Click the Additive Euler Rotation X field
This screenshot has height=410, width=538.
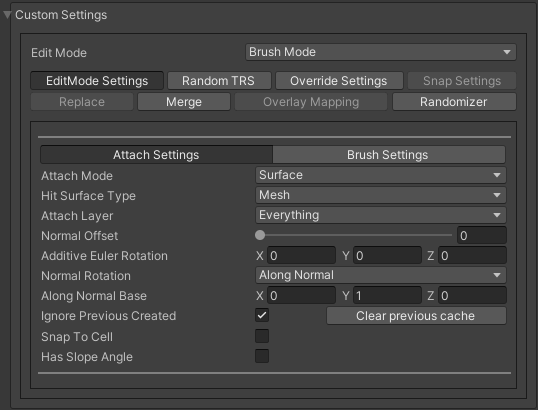click(x=301, y=256)
